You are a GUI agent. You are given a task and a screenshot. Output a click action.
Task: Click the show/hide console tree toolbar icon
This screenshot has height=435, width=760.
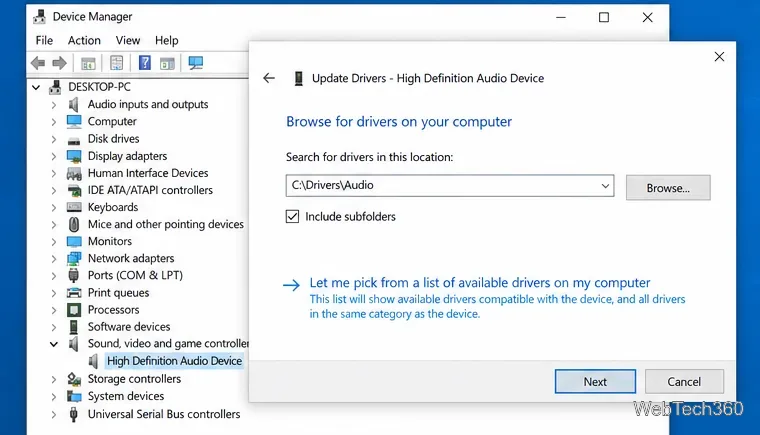[x=88, y=63]
